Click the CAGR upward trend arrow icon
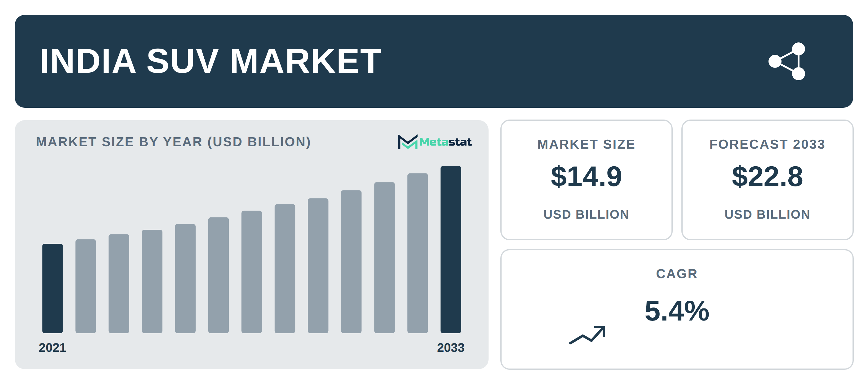The image size is (868, 384). (587, 335)
